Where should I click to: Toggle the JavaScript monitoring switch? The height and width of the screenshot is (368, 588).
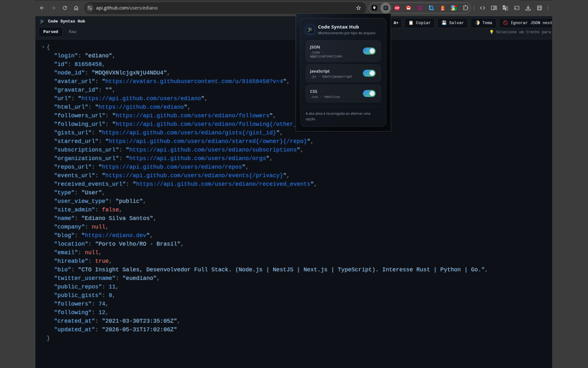click(x=369, y=73)
